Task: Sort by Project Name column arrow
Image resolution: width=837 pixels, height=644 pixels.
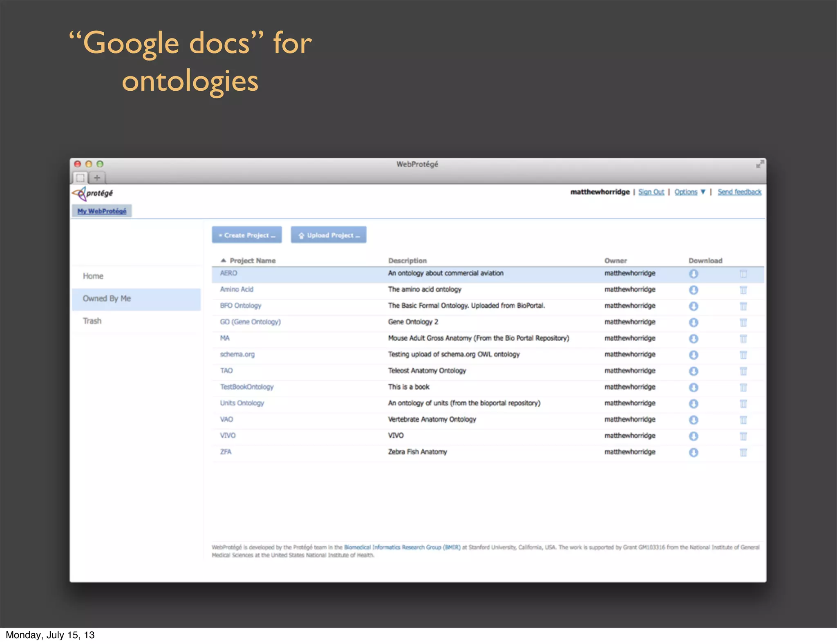Action: 223,260
